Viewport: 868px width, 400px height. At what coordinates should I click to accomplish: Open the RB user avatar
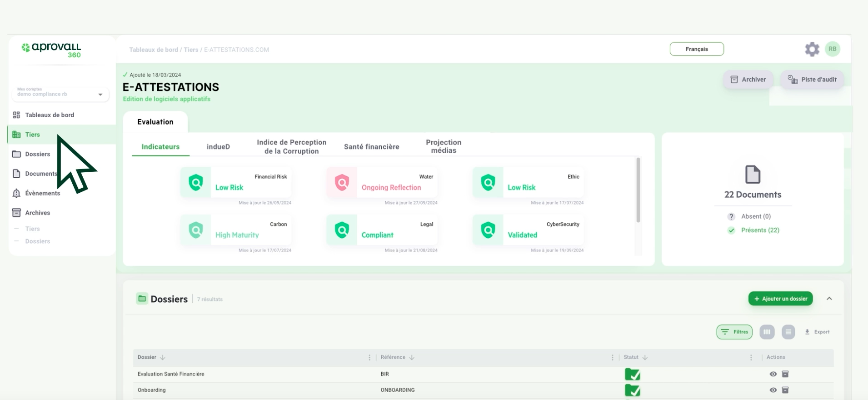click(x=832, y=49)
